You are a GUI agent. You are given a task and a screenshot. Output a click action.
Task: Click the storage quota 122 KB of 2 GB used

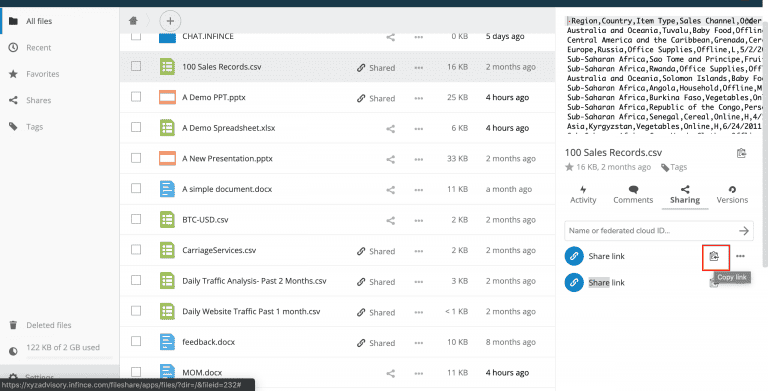tap(63, 347)
